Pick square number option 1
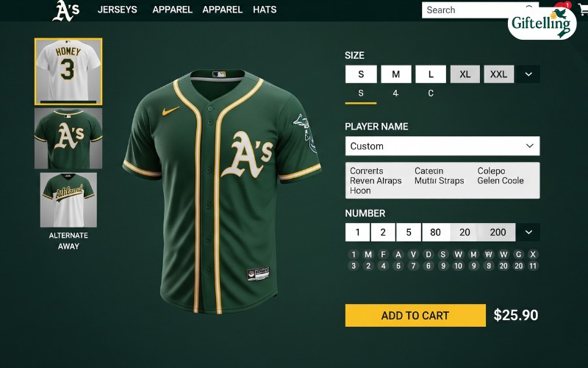Viewport: 588px width, 368px height. tap(357, 233)
